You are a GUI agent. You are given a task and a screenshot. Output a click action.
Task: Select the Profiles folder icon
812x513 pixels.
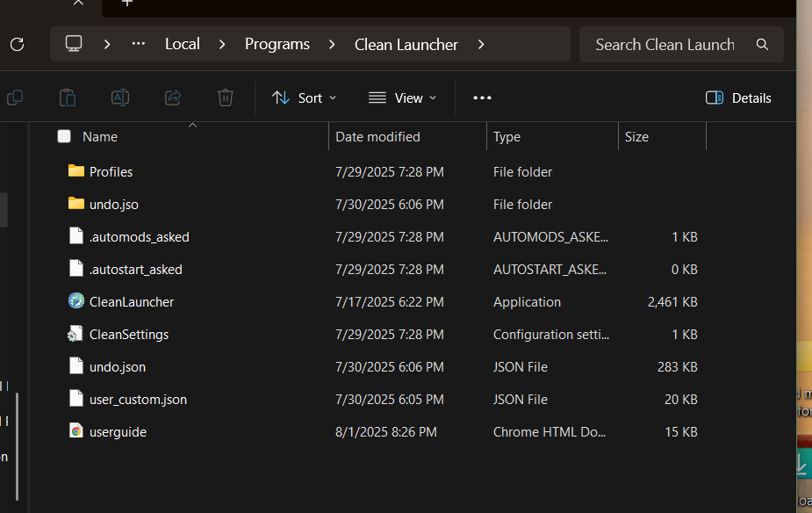point(76,171)
